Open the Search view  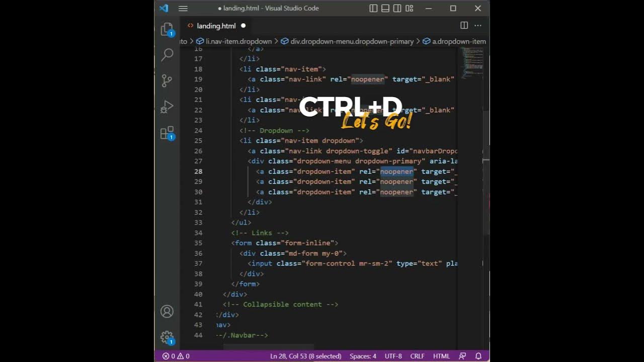[x=167, y=55]
